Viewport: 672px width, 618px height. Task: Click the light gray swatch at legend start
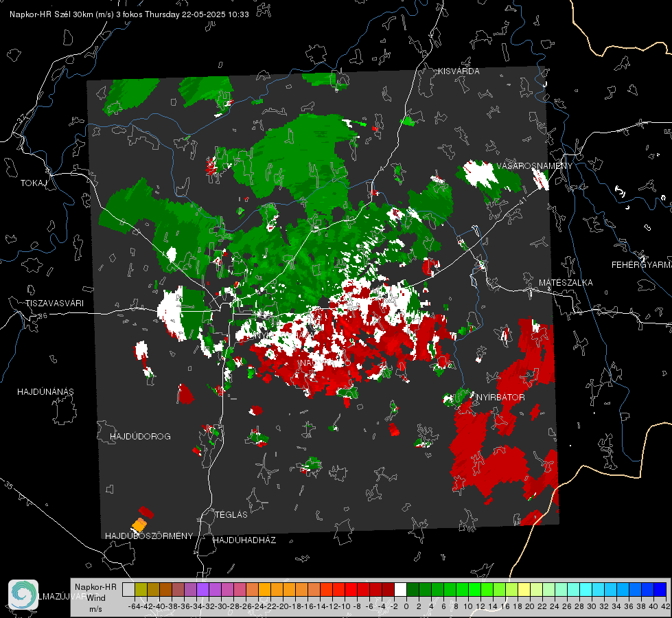(x=128, y=589)
